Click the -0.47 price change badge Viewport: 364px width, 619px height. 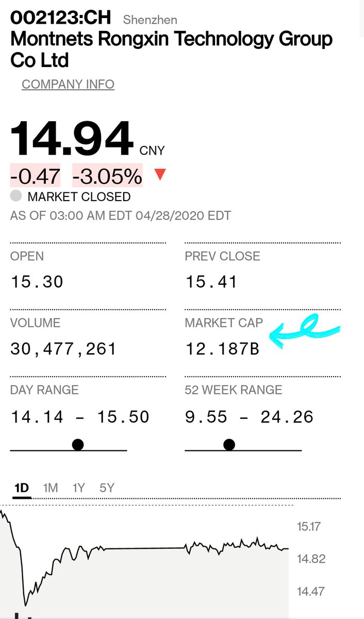tap(35, 176)
